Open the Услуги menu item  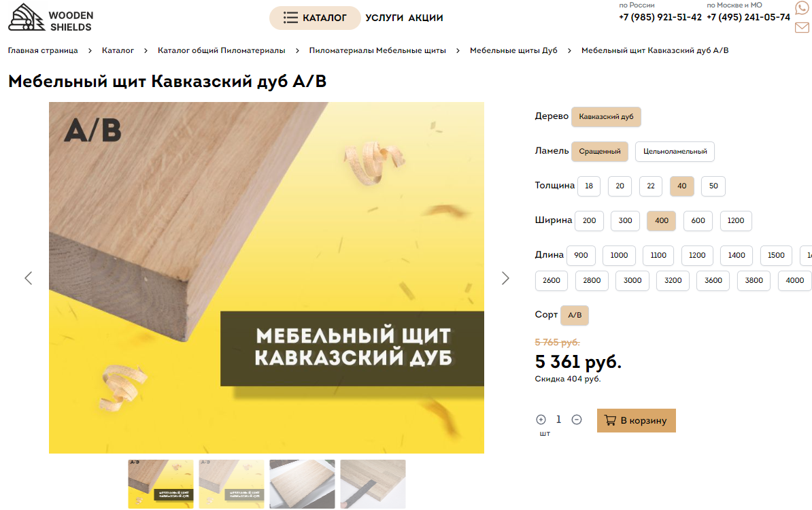tap(384, 18)
